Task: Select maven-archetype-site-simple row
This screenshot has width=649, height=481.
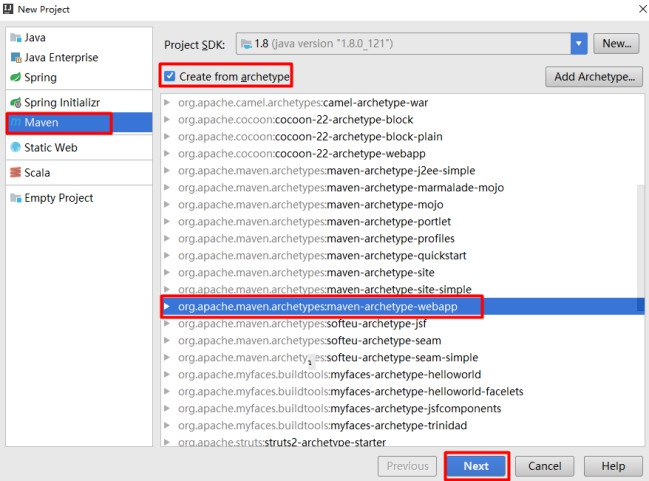Action: (x=403, y=289)
